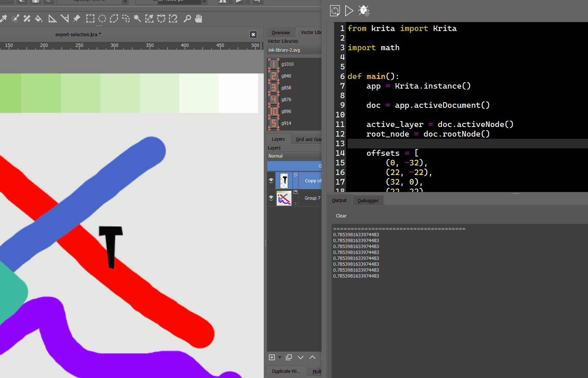Open the ink-library-2.svg library dropdown

(294, 50)
